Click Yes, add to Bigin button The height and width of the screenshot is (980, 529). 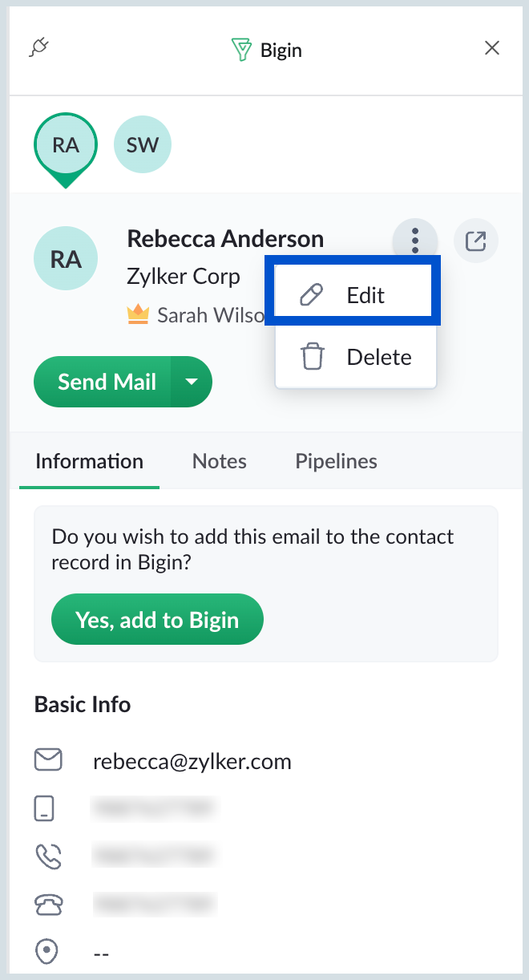pyautogui.click(x=157, y=619)
